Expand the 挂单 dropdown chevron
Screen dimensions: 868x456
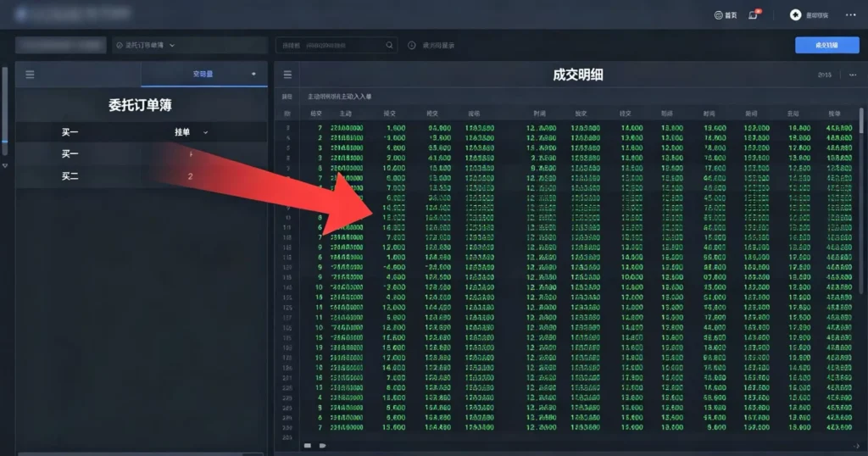point(205,132)
